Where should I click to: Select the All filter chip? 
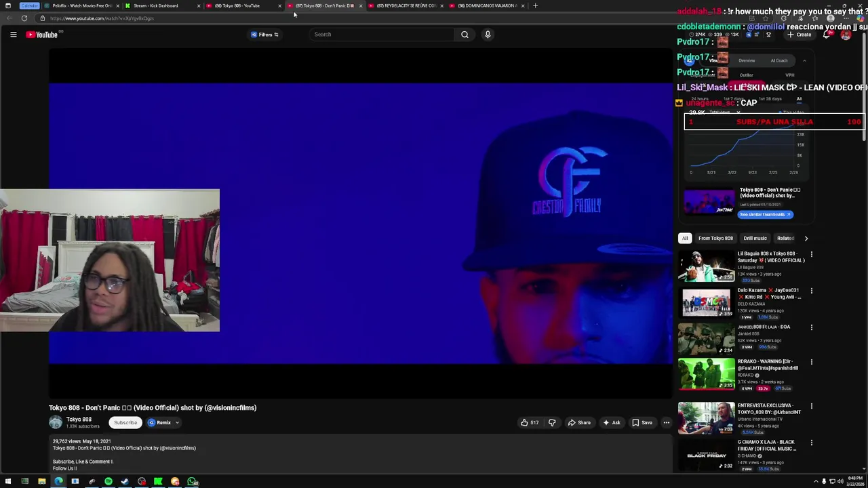click(685, 239)
